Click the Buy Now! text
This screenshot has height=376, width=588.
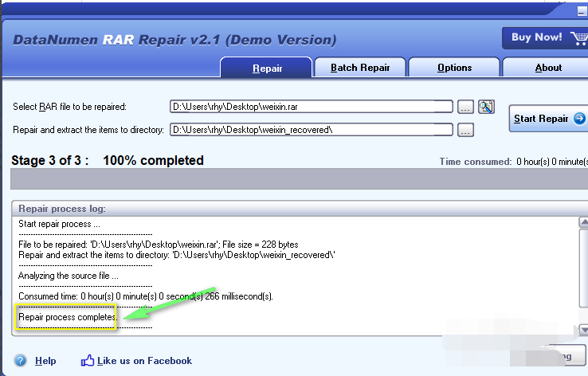click(536, 37)
